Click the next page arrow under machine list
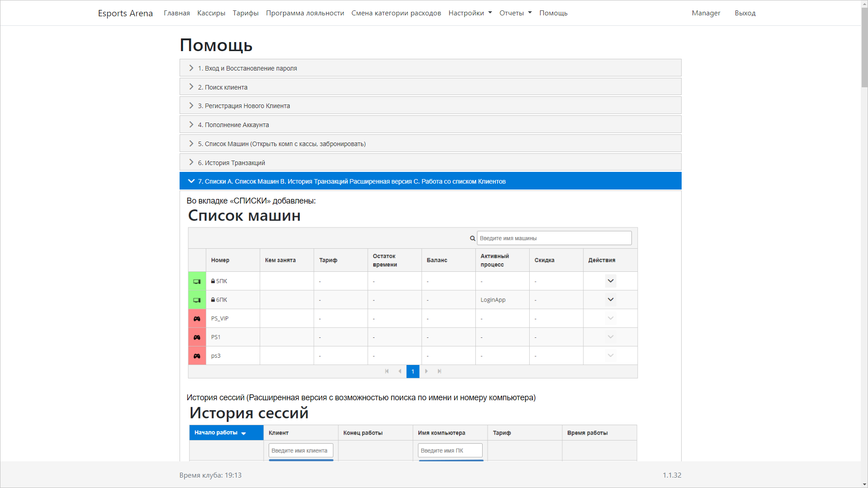This screenshot has height=488, width=868. [426, 371]
